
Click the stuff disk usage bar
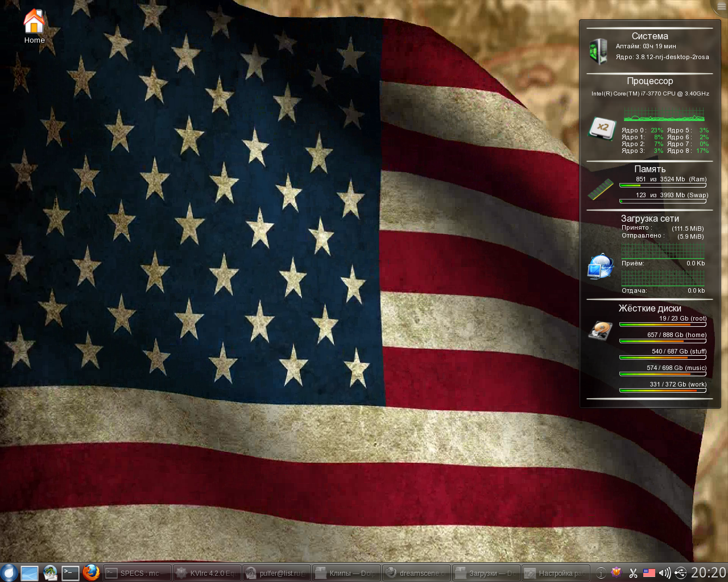(x=663, y=357)
